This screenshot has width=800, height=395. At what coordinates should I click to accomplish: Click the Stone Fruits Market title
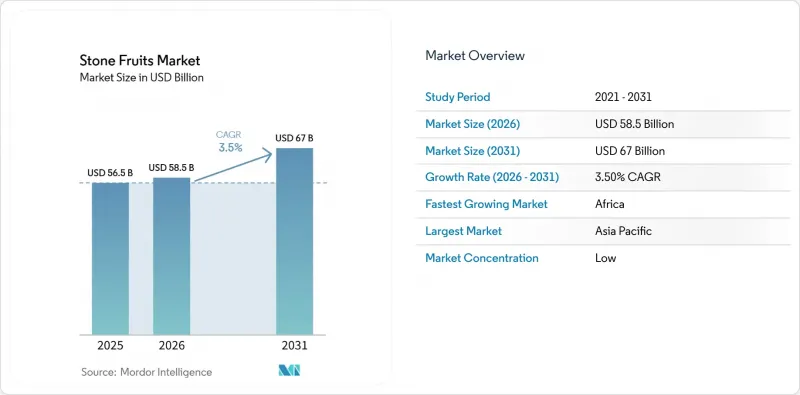(140, 61)
